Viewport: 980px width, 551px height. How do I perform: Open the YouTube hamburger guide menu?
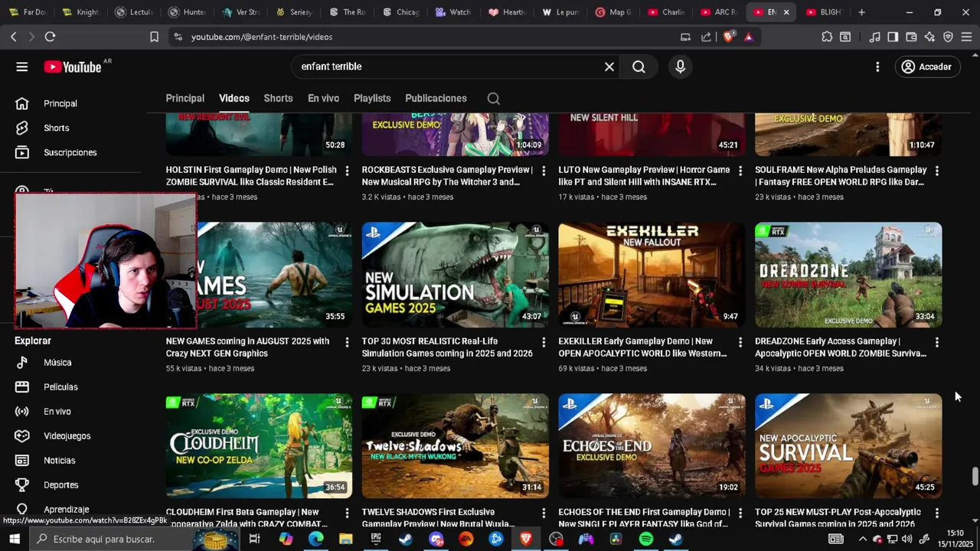[21, 67]
